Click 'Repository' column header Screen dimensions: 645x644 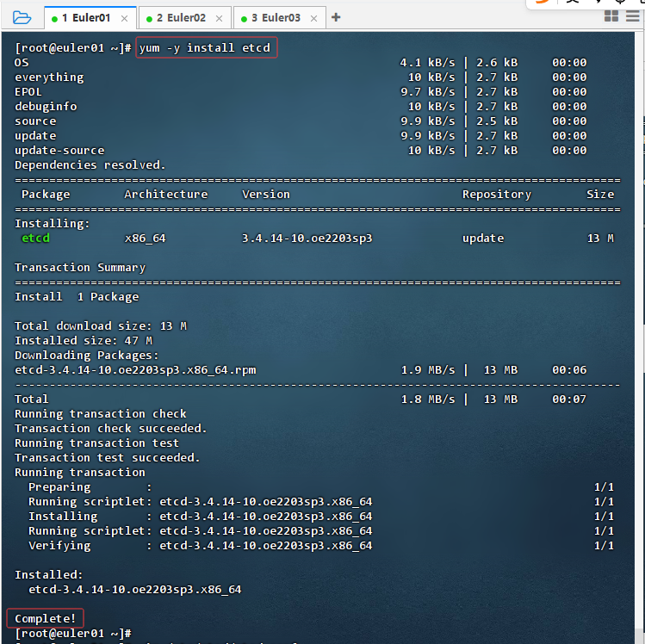pyautogui.click(x=497, y=194)
